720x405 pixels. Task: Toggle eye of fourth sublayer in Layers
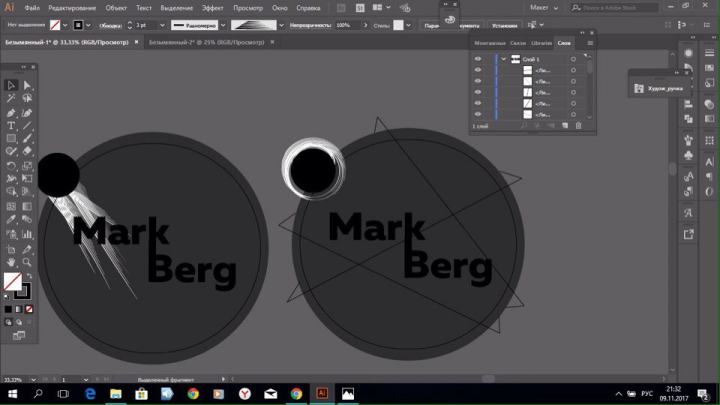click(478, 103)
